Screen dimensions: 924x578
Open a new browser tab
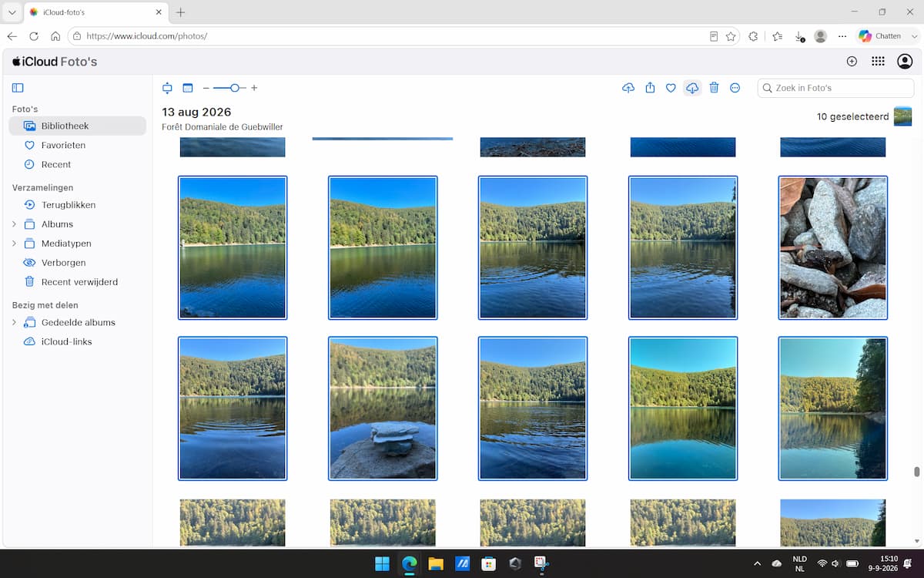tap(181, 12)
